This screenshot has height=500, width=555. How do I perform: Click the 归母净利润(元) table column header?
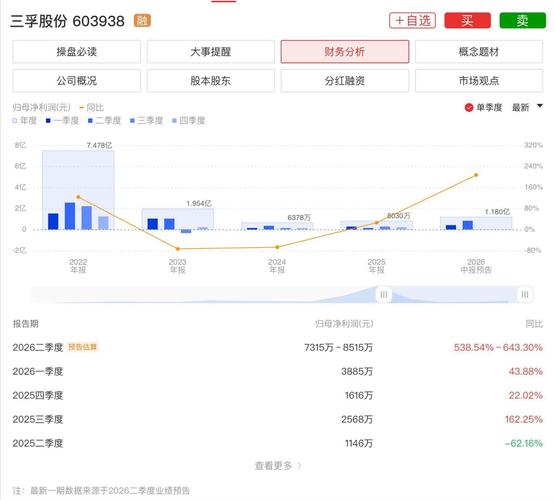(344, 324)
